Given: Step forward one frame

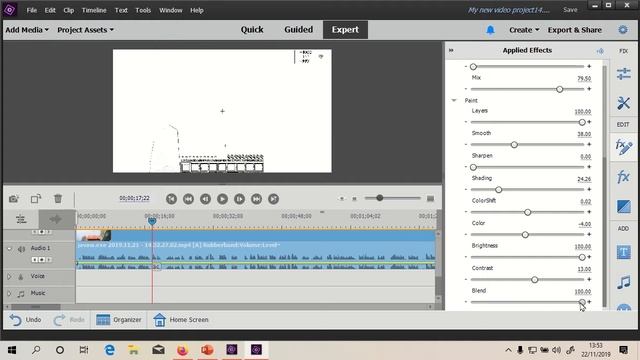Looking at the screenshot, I should click(x=240, y=199).
